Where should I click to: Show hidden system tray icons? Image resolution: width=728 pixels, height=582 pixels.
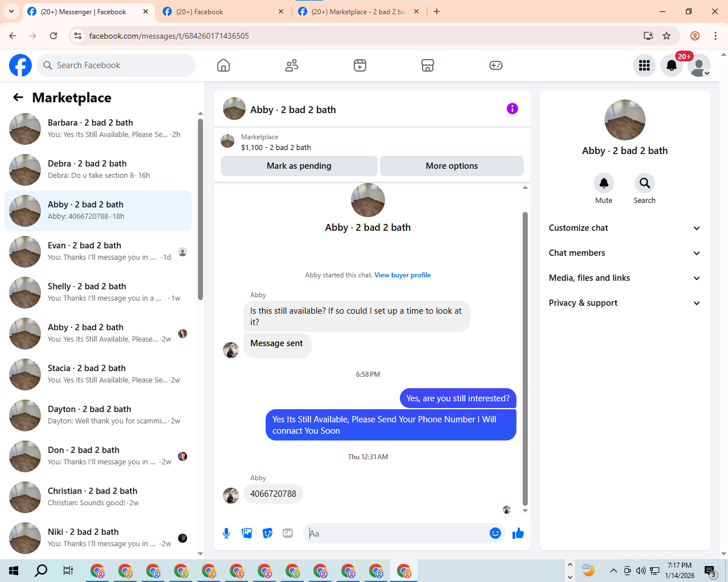tap(614, 571)
